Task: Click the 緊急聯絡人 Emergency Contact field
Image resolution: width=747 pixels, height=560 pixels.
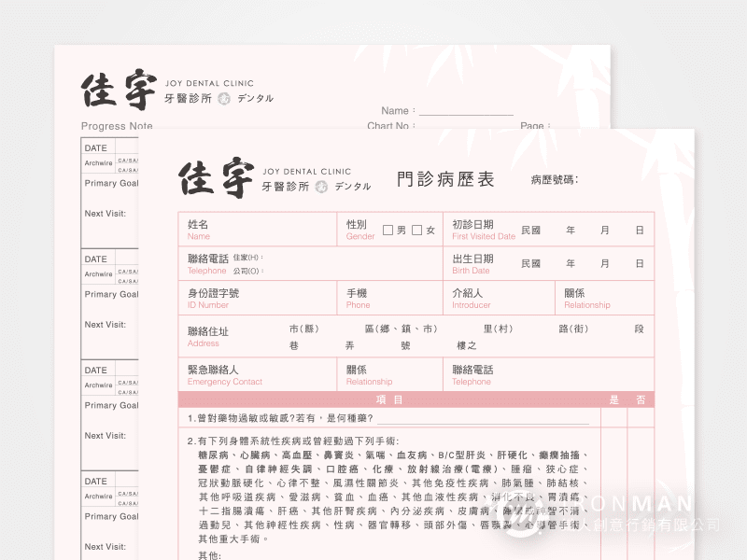Action: 258,375
